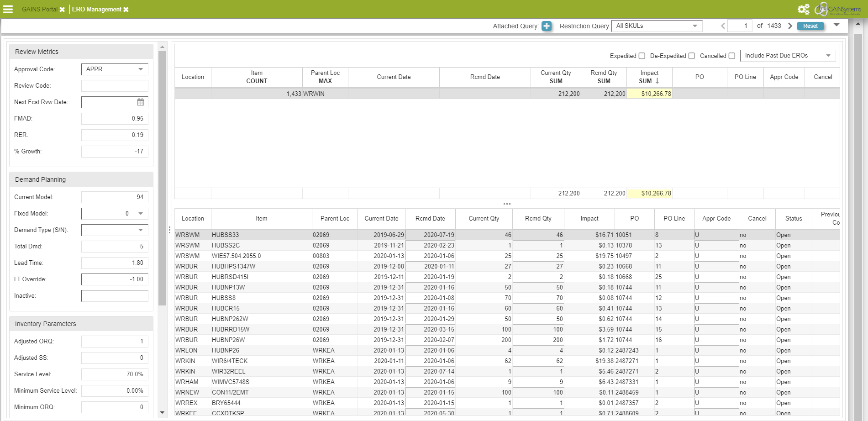Open Include Past Due EROs dropdown
Image resolution: width=868 pixels, height=421 pixels.
click(x=788, y=56)
